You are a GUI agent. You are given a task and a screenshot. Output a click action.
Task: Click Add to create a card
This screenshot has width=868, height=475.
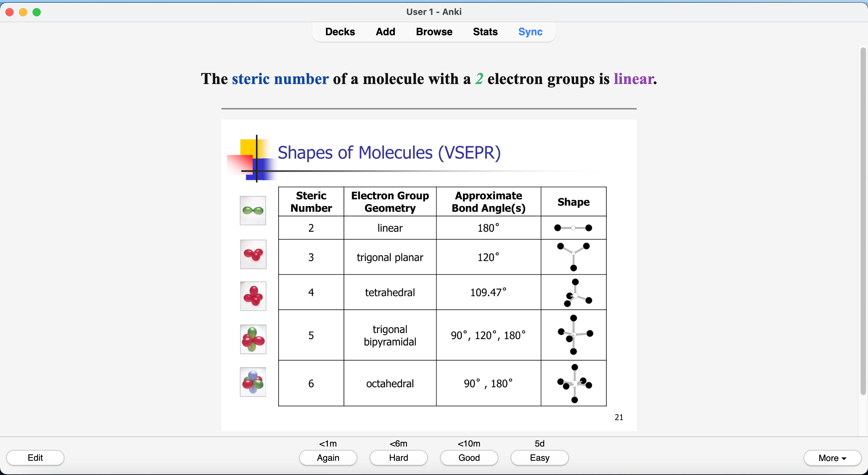point(385,32)
